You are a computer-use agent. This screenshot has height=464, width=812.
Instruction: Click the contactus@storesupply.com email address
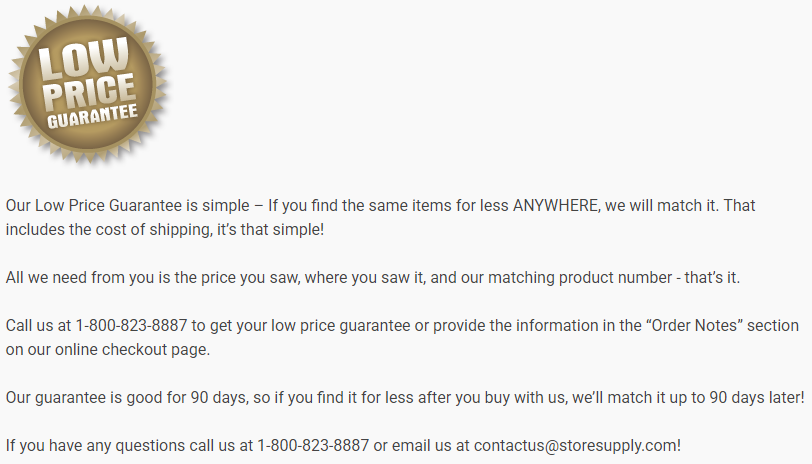577,444
